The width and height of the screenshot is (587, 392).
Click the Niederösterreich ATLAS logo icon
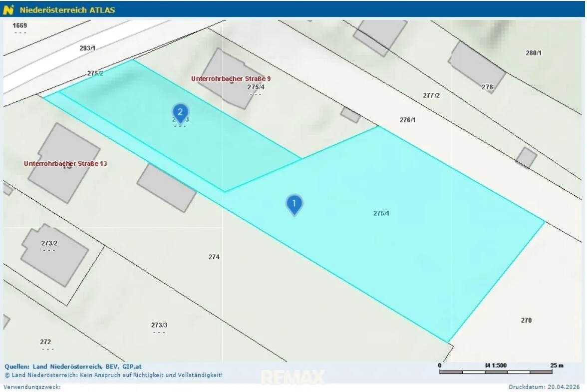(8, 9)
